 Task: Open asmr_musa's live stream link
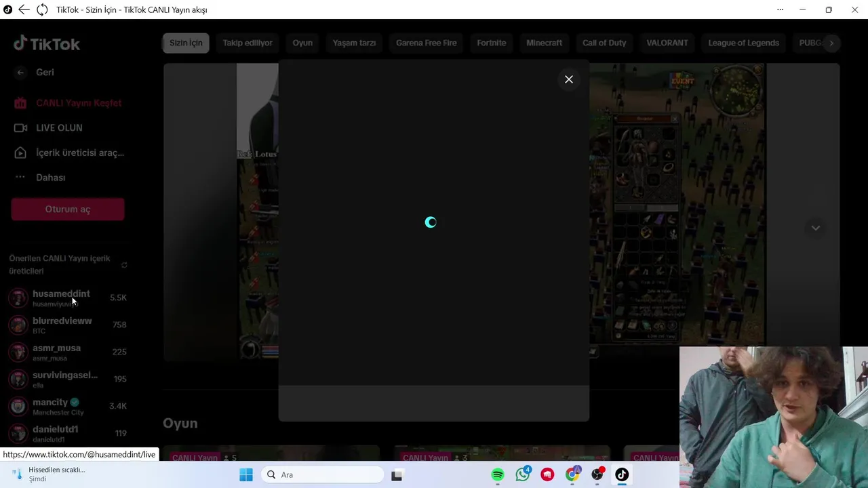68,352
